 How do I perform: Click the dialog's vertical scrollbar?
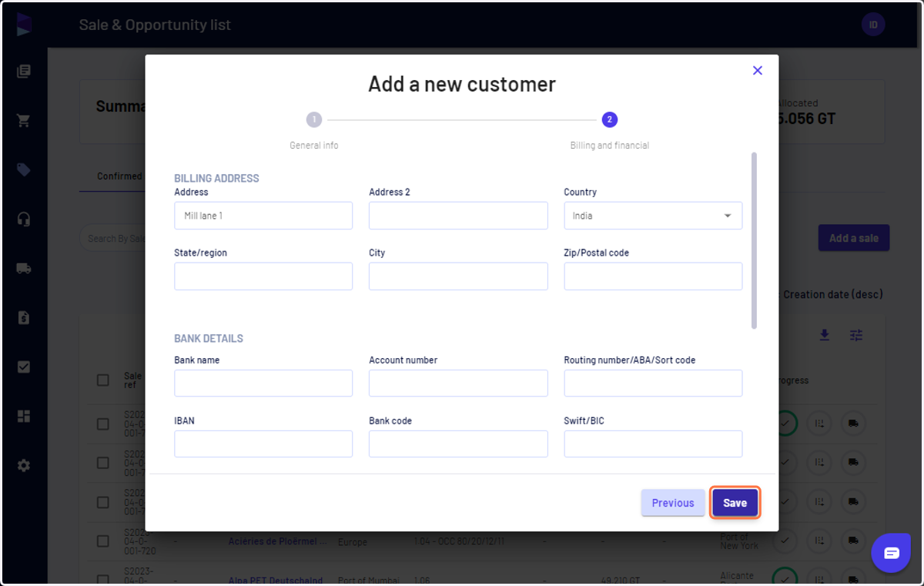coord(754,240)
